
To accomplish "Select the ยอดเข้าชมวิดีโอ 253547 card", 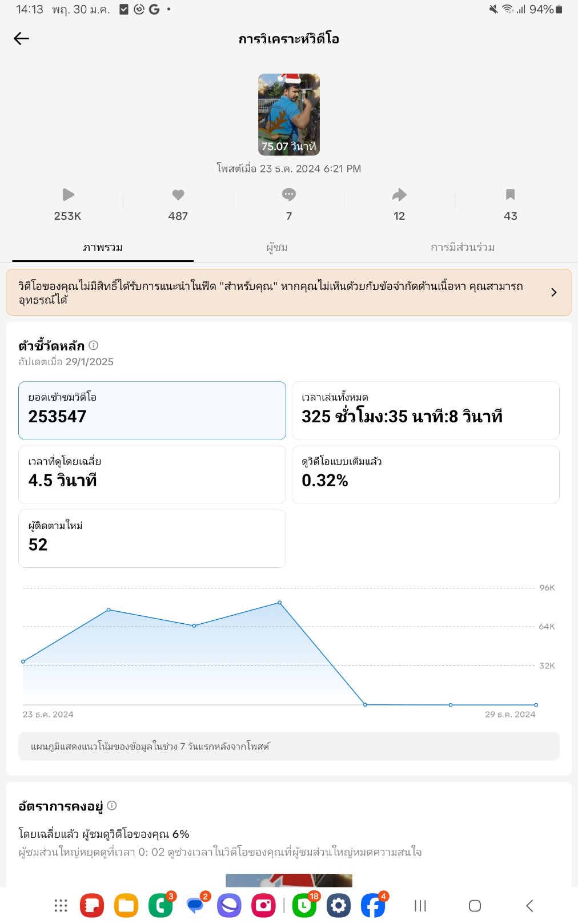I will [152, 410].
